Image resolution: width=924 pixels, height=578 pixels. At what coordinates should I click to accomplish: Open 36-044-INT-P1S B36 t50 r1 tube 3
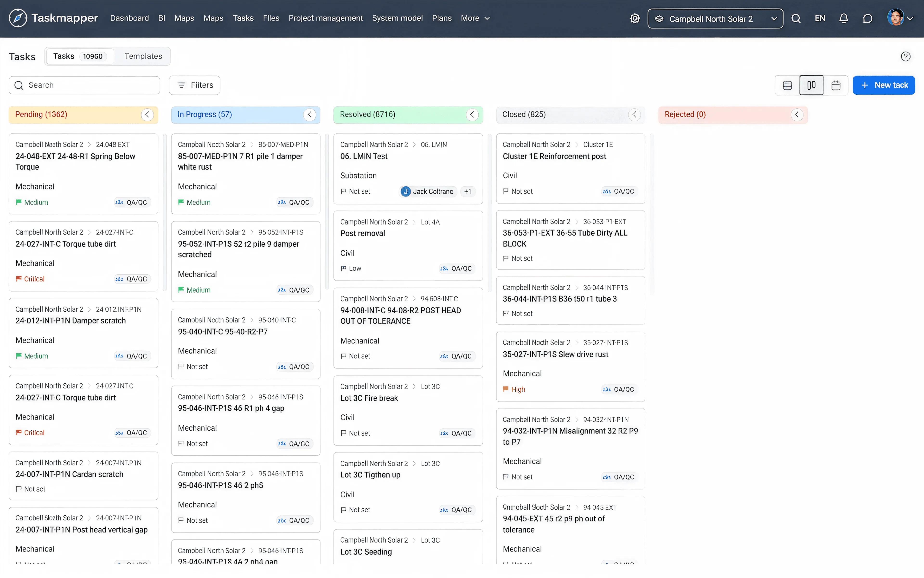(x=559, y=299)
